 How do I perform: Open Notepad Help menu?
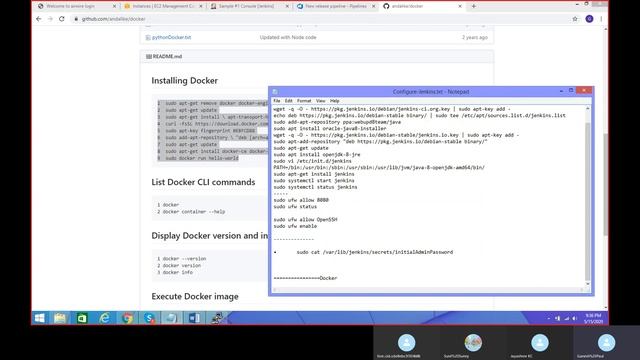point(335,100)
